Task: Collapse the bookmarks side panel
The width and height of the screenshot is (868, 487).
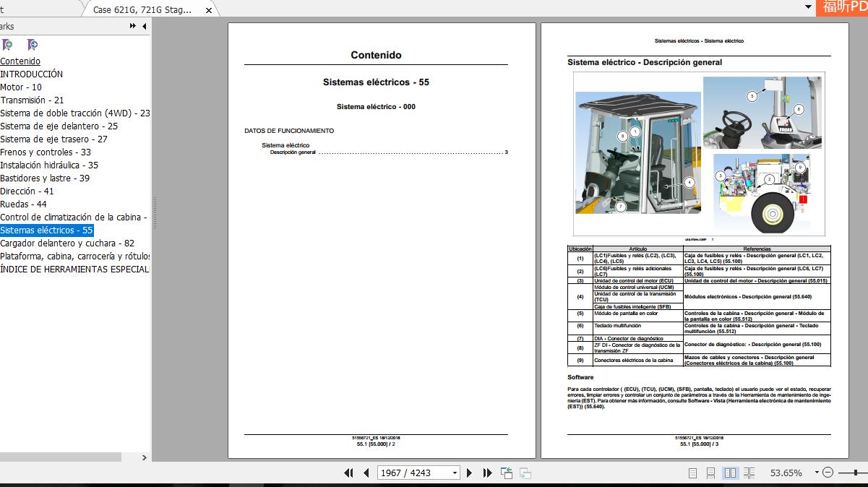Action: [x=144, y=26]
